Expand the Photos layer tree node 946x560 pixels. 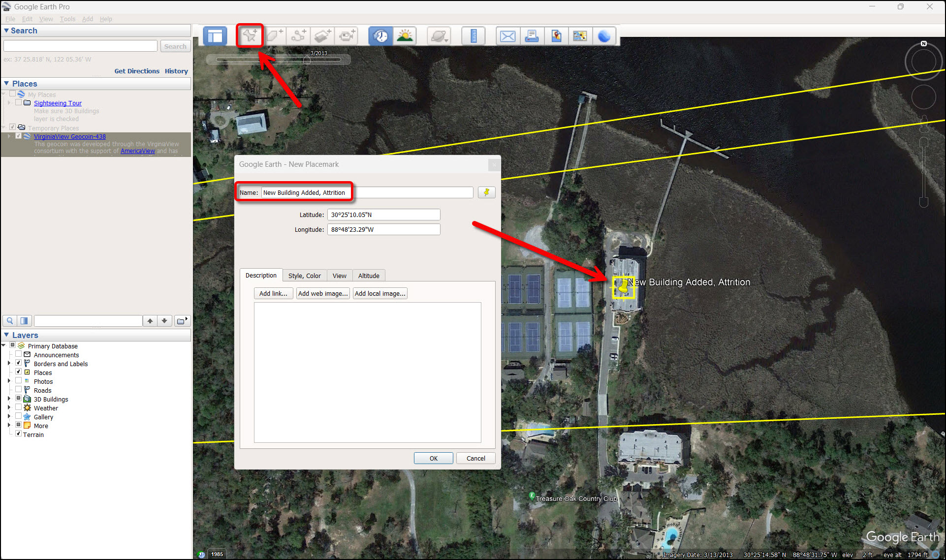pos(9,381)
